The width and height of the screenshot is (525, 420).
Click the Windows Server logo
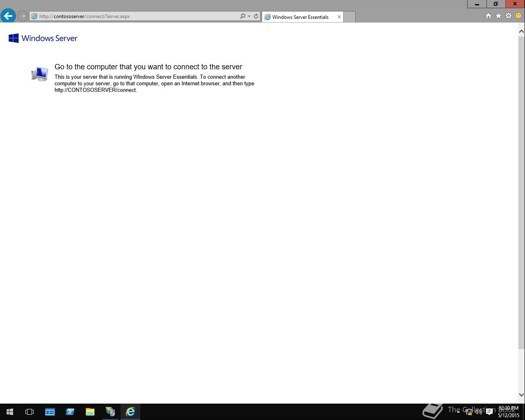43,38
